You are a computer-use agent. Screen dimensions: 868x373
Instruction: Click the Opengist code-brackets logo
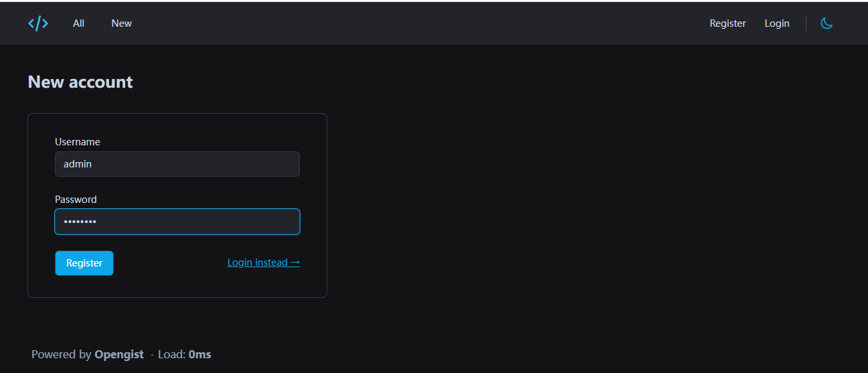click(38, 23)
